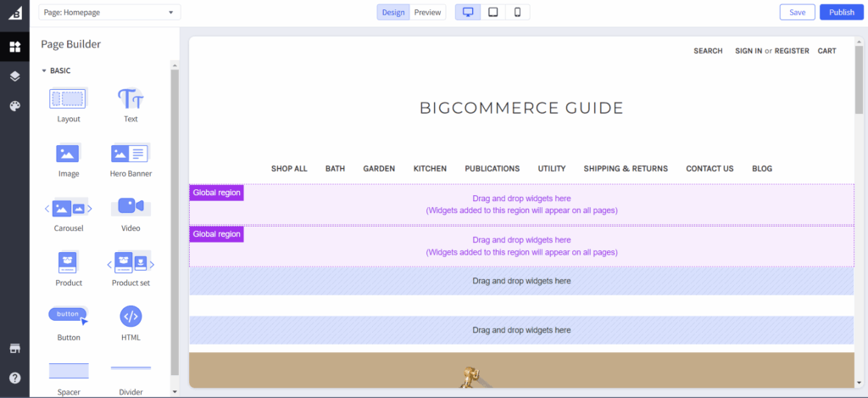Open the Page: Homepage dropdown
Image resolution: width=868 pixels, height=398 pixels.
pos(109,12)
